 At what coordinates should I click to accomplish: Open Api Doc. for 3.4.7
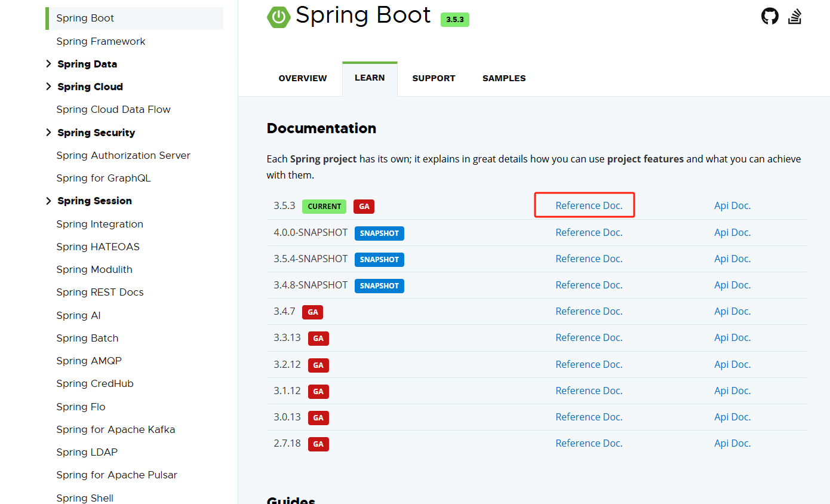coord(733,311)
